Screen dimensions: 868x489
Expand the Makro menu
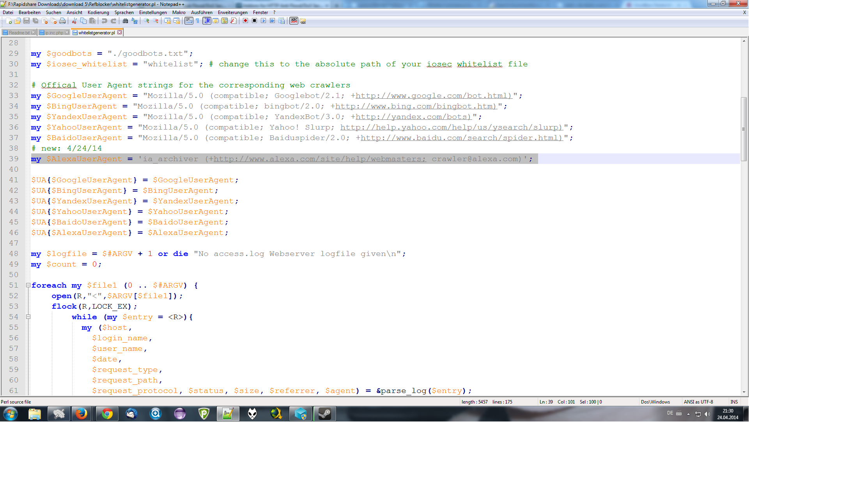click(180, 12)
